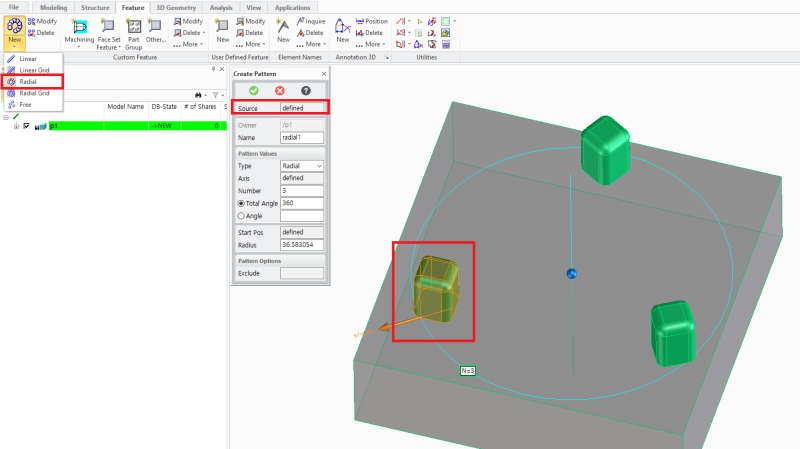The image size is (800, 449).
Task: Click Modify in Custom Feature group
Action: [188, 21]
